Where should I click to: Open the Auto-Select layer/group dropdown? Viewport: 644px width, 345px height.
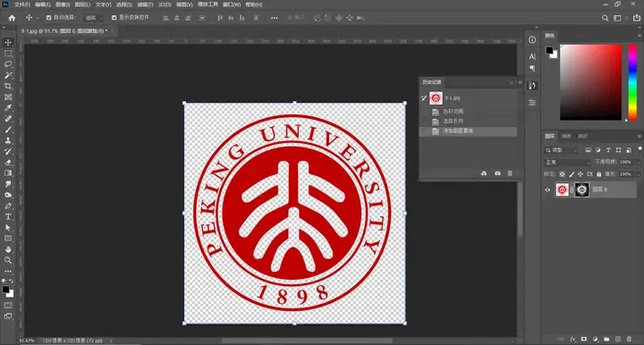94,18
